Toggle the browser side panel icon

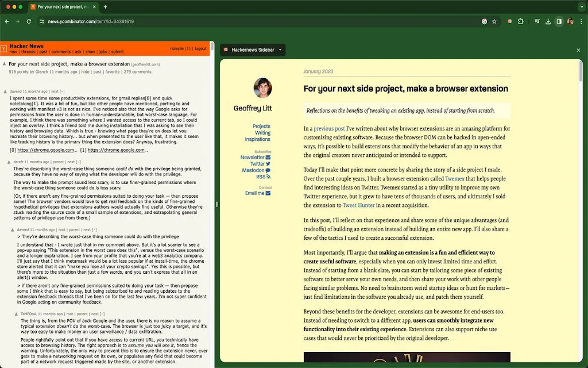point(559,21)
